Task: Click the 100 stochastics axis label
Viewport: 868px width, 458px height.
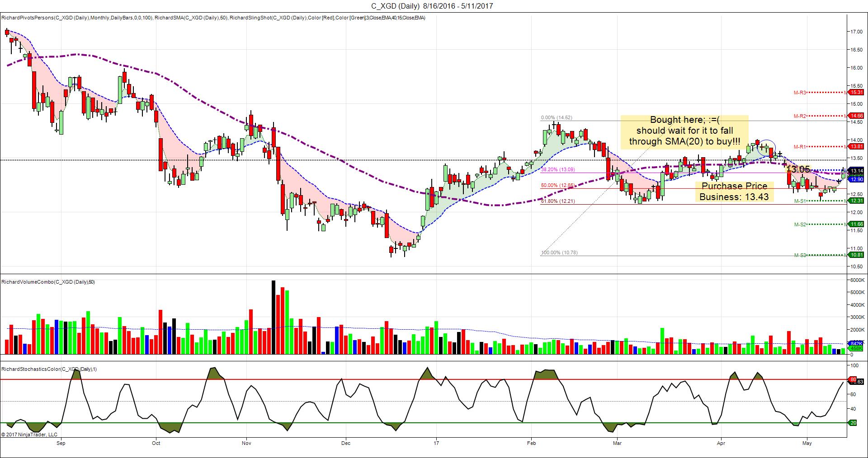Action: coord(855,365)
